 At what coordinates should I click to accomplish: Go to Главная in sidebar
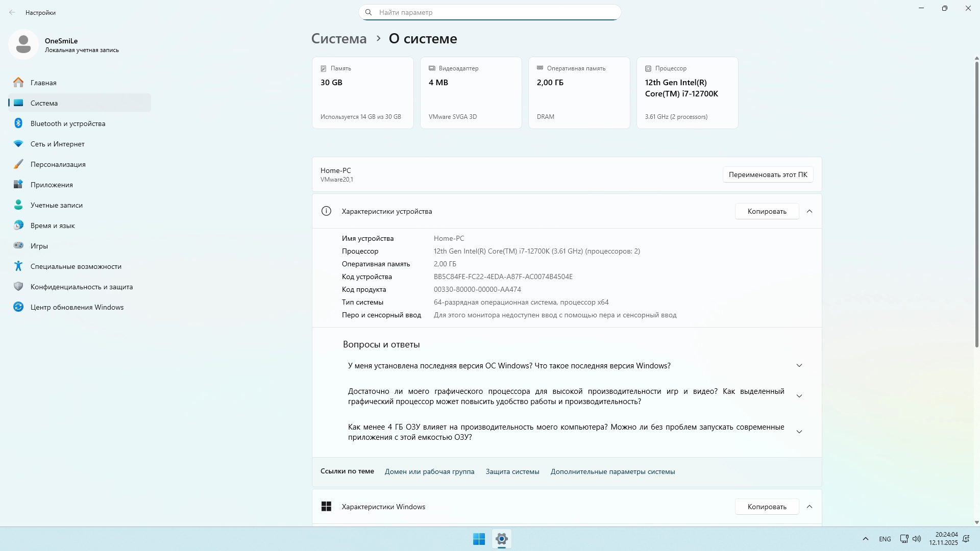click(43, 83)
